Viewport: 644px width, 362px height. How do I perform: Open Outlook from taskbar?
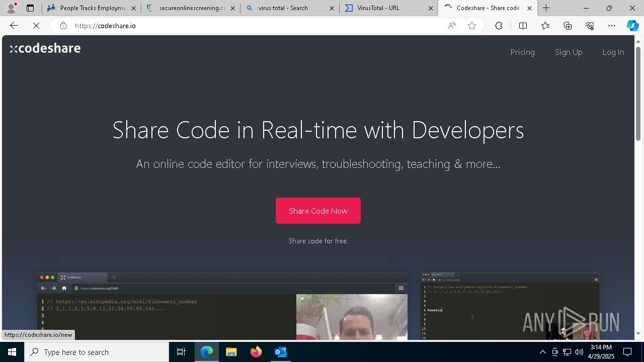280,352
